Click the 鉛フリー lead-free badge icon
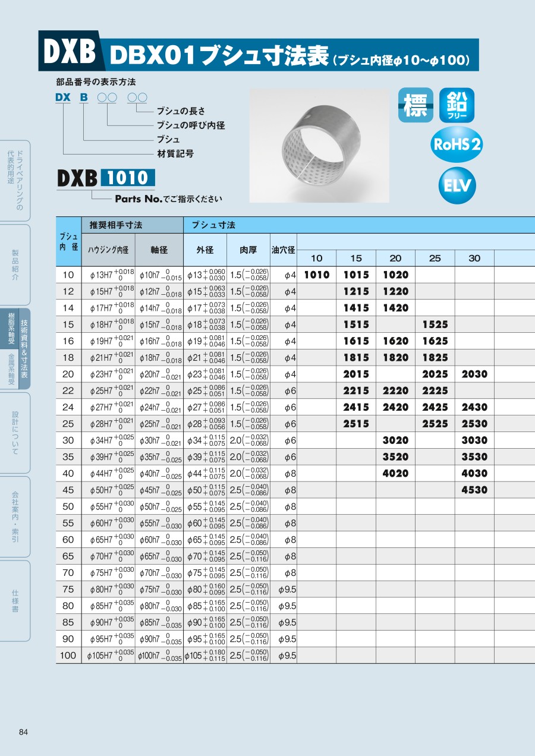 tap(457, 105)
